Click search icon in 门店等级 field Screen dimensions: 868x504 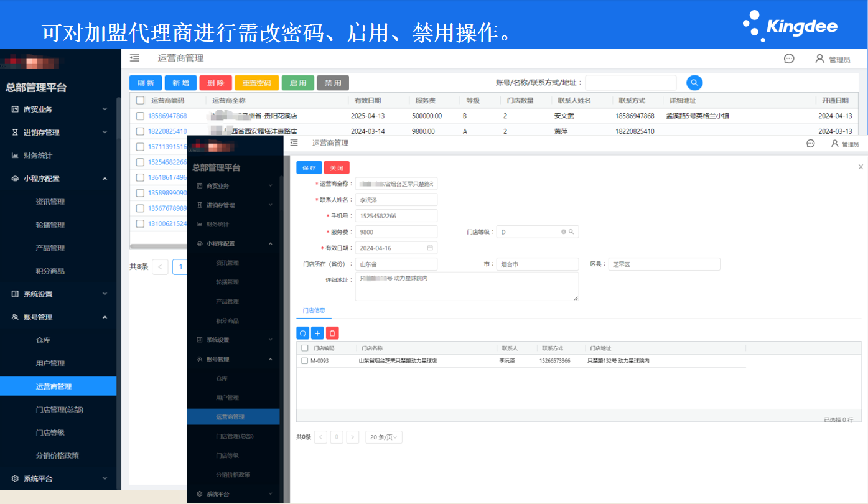571,231
